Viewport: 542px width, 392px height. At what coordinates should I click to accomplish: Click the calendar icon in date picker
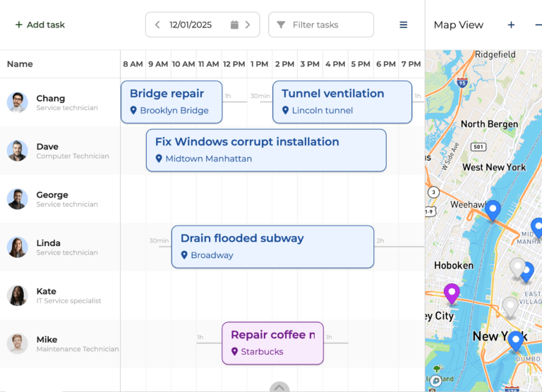pos(234,25)
